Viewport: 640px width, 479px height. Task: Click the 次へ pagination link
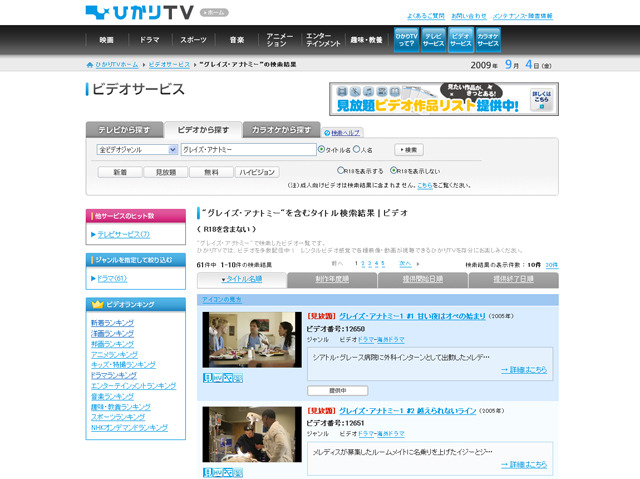405,264
